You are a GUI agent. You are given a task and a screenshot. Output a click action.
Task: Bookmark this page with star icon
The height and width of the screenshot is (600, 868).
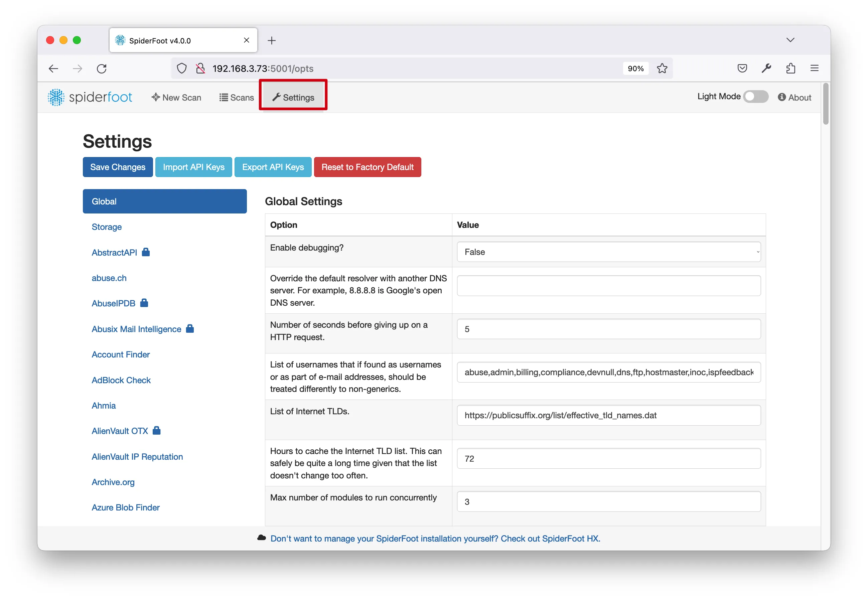pyautogui.click(x=662, y=68)
